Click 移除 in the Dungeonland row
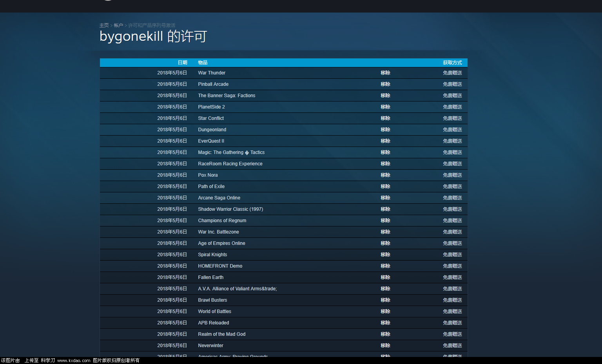The width and height of the screenshot is (602, 364). 385,130
